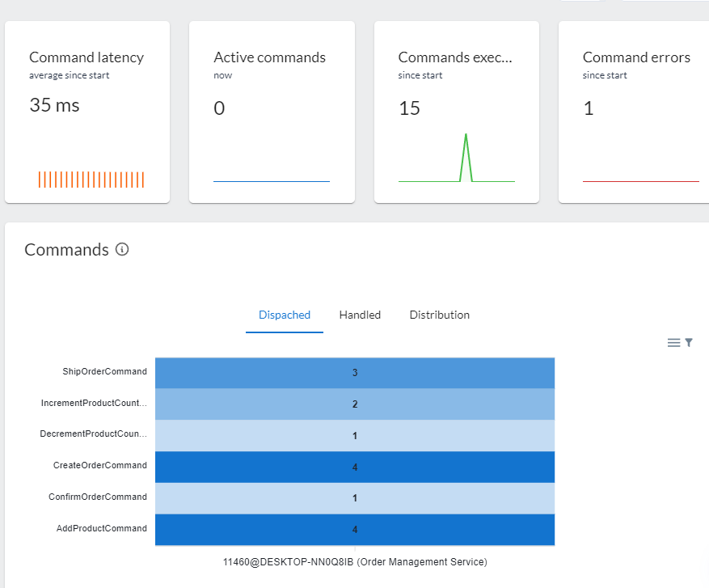Image resolution: width=709 pixels, height=588 pixels.
Task: Click the 35 ms latency value
Action: pyautogui.click(x=54, y=105)
